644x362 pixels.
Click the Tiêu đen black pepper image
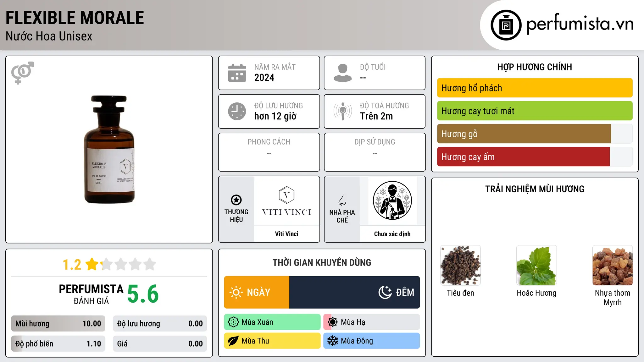[460, 265]
